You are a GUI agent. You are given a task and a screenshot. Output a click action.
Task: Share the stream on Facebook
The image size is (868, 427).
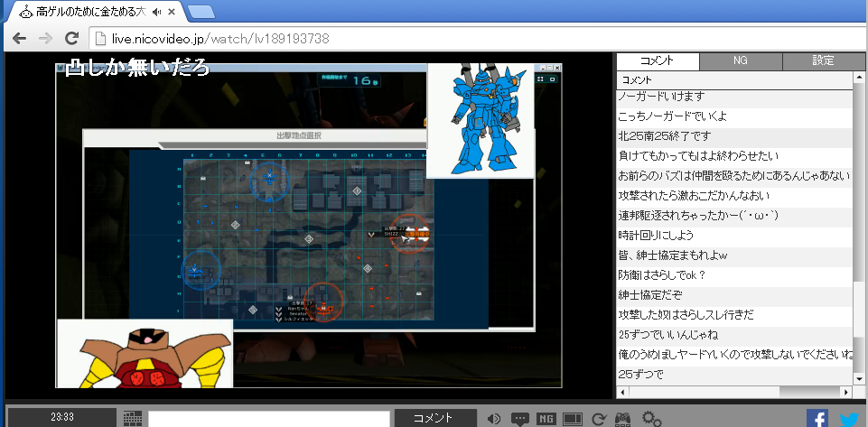817,419
